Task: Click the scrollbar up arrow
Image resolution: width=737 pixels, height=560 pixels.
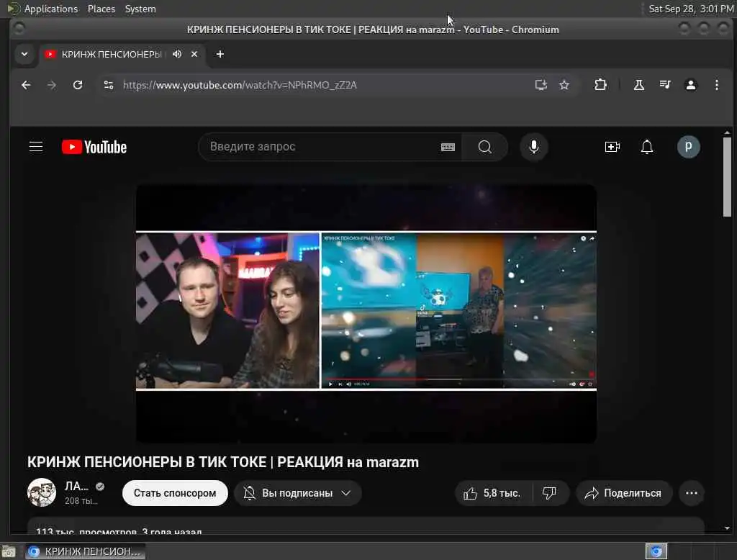Action: click(x=727, y=132)
